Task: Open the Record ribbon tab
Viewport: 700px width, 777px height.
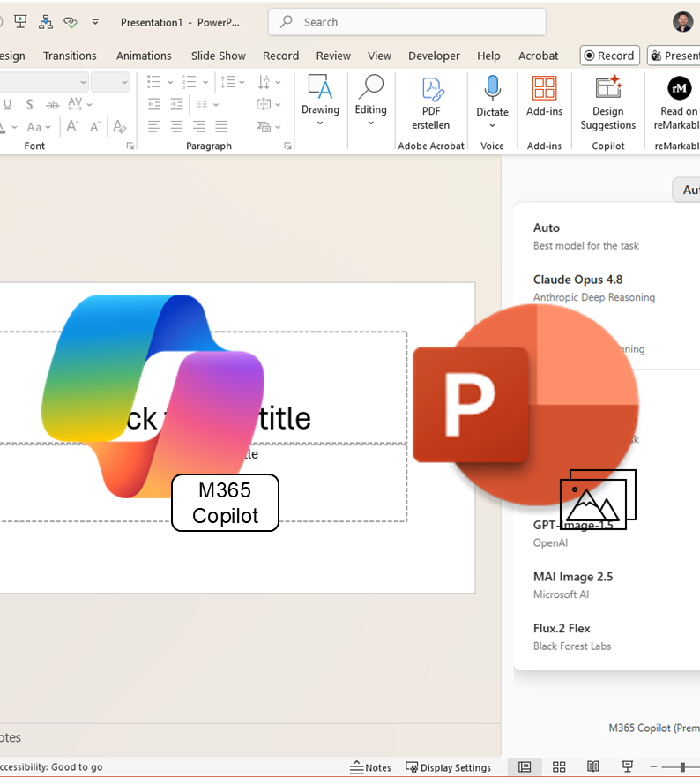Action: (x=281, y=56)
